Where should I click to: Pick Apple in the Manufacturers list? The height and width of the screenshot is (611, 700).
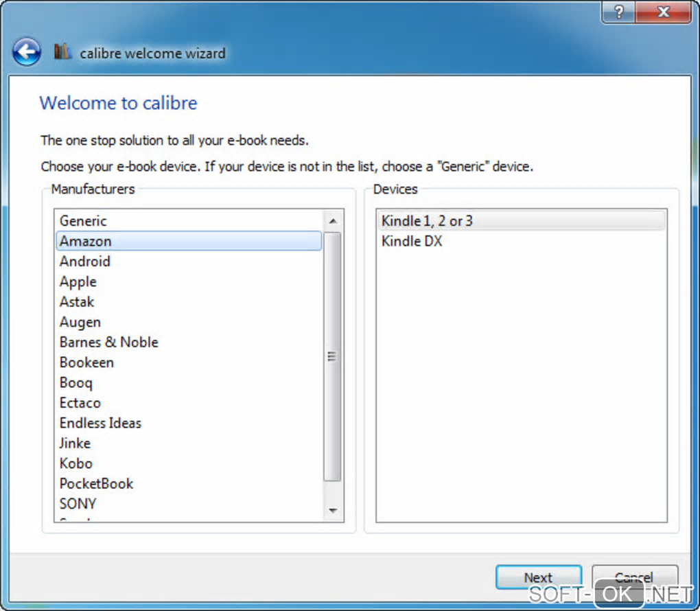coord(189,281)
